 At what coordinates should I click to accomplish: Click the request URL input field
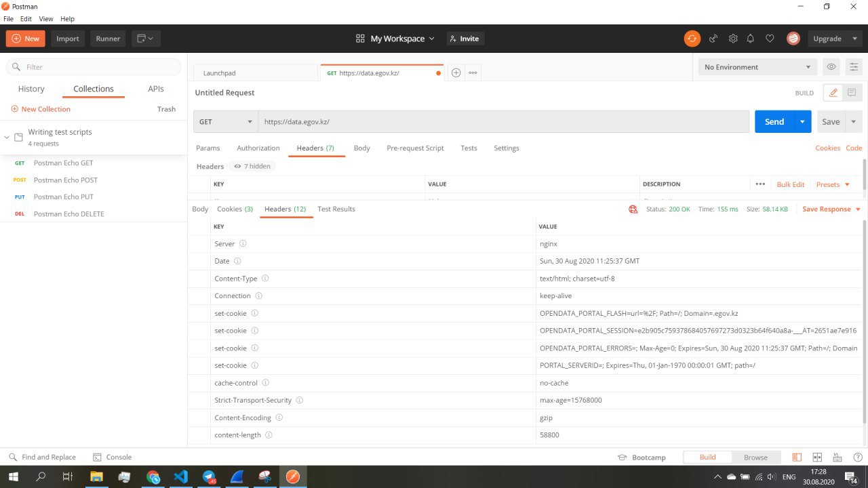click(503, 121)
